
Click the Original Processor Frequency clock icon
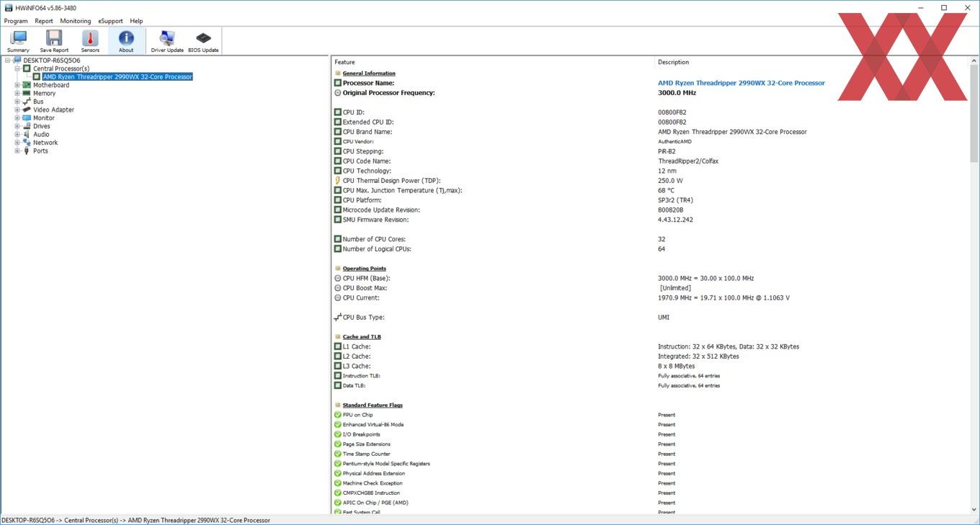click(338, 93)
